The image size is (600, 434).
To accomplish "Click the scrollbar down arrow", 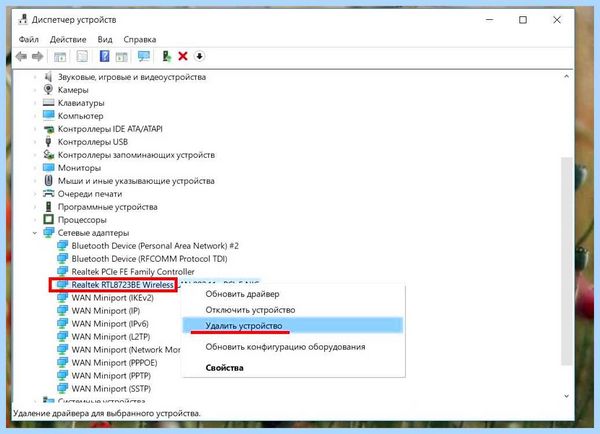I will tap(566, 396).
